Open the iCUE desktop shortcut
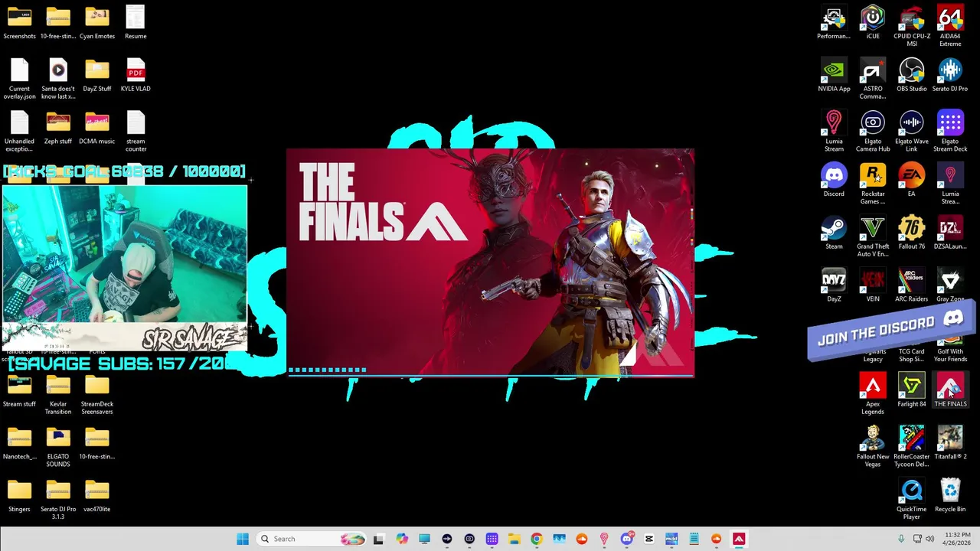 tap(873, 23)
